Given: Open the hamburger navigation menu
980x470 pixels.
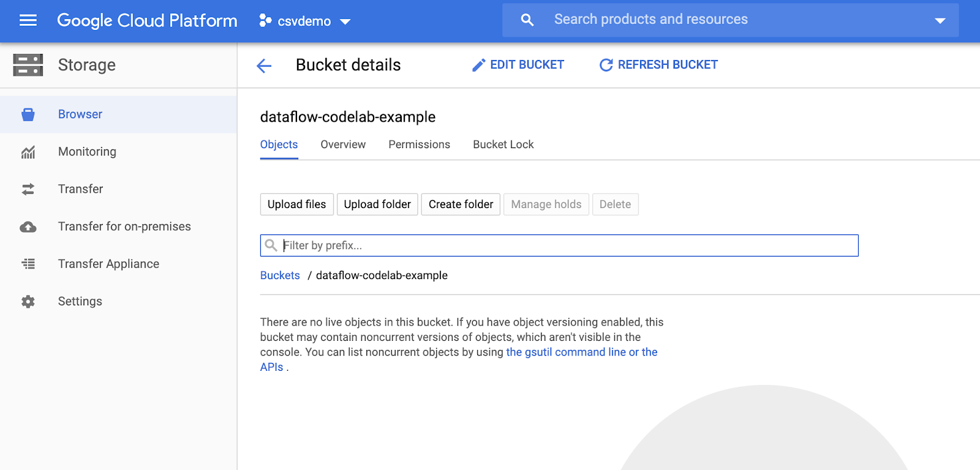Looking at the screenshot, I should pyautogui.click(x=28, y=21).
